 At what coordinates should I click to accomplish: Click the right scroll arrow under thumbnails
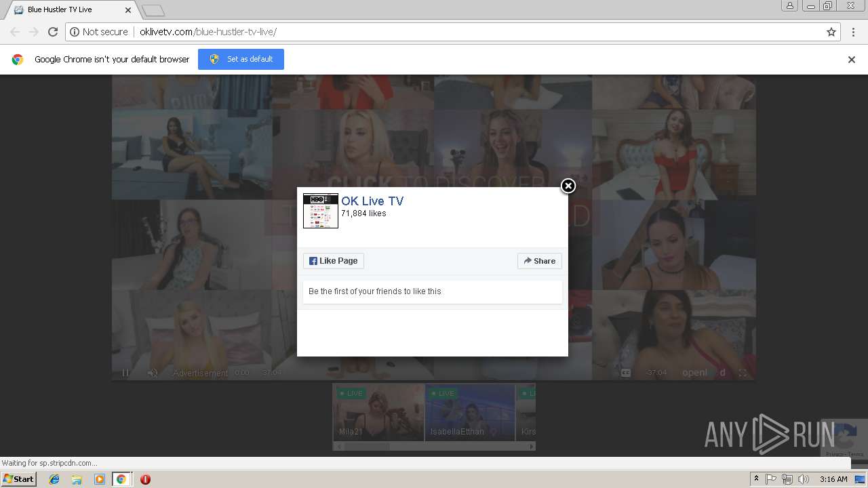click(532, 446)
